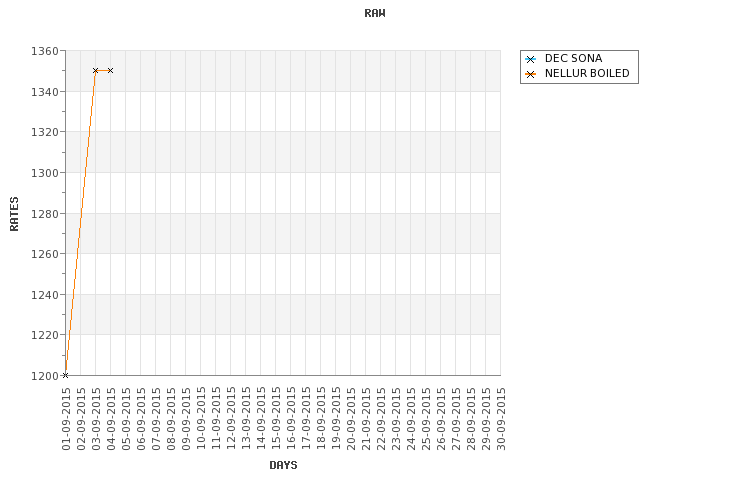Screen dimensions: 750x500
Task: Click the NELLUR BOILED orange legend marker
Action: point(530,74)
